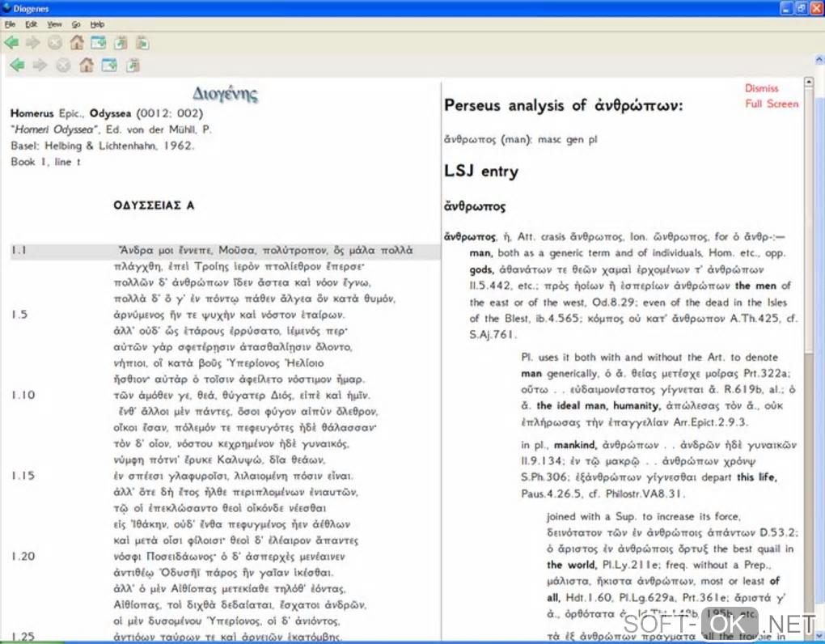Open the File menu
Viewport: 825px width, 644px height.
(10, 24)
